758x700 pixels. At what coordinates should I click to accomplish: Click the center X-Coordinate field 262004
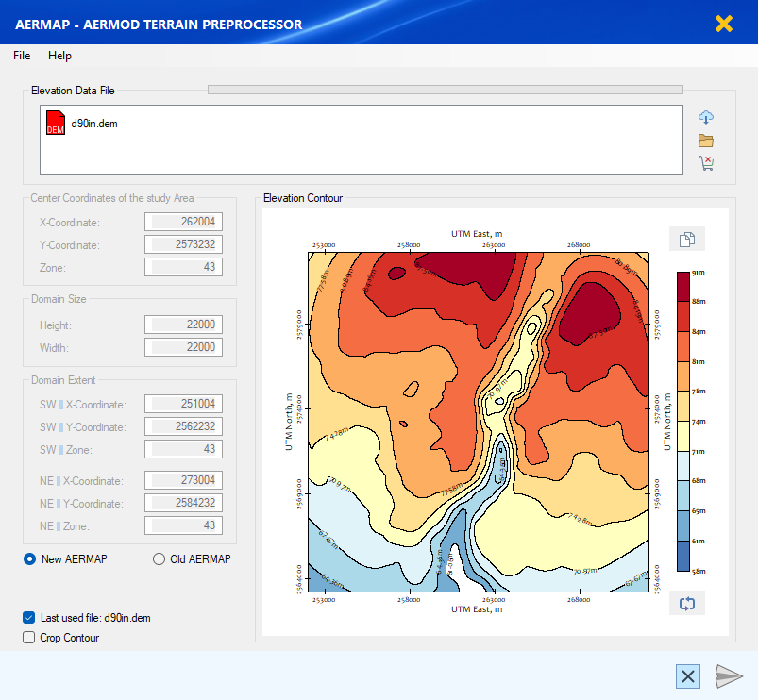tap(183, 222)
